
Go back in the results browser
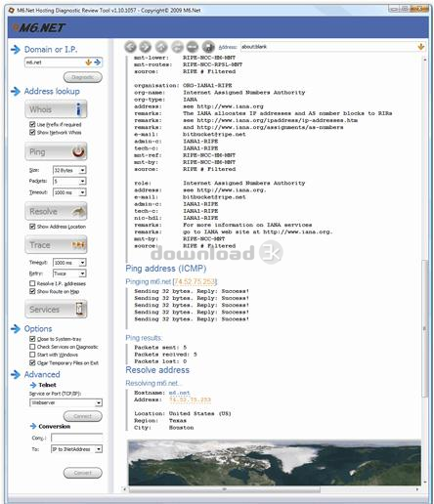130,47
